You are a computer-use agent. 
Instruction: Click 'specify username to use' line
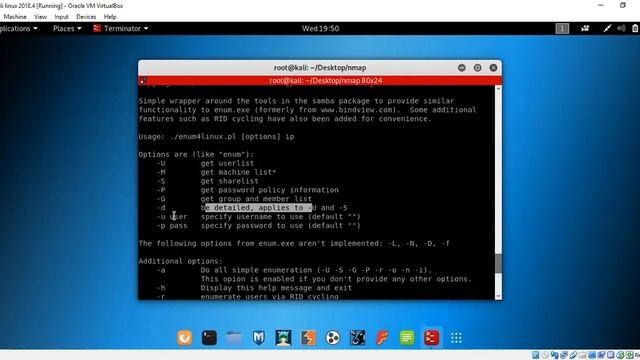click(280, 217)
